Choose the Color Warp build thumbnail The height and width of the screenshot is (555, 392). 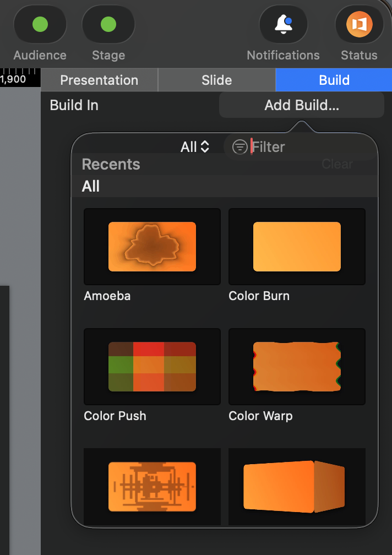[x=297, y=366]
